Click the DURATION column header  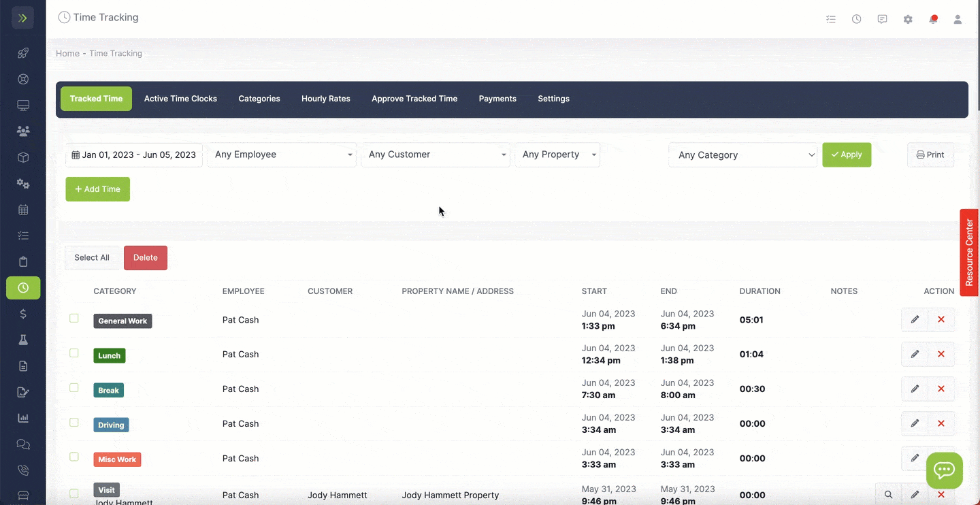coord(759,291)
